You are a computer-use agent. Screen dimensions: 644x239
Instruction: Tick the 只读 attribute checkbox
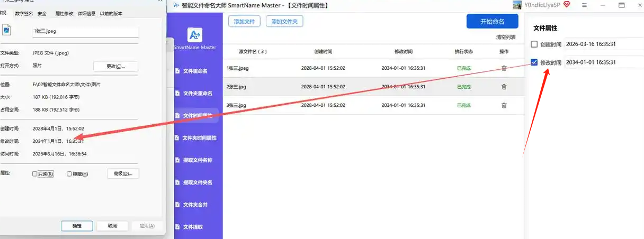tap(35, 174)
